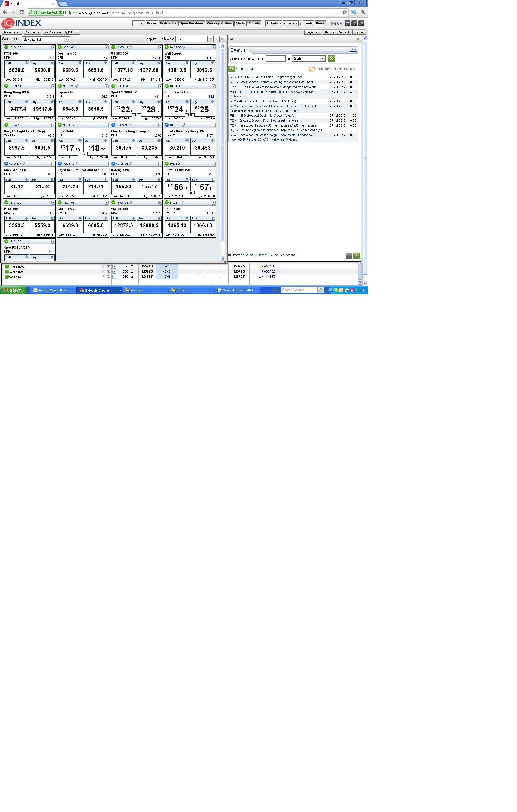The height and width of the screenshot is (812, 517).
Task: Click the Sell price 1617.59 on Spot Gold
Action: click(x=70, y=148)
